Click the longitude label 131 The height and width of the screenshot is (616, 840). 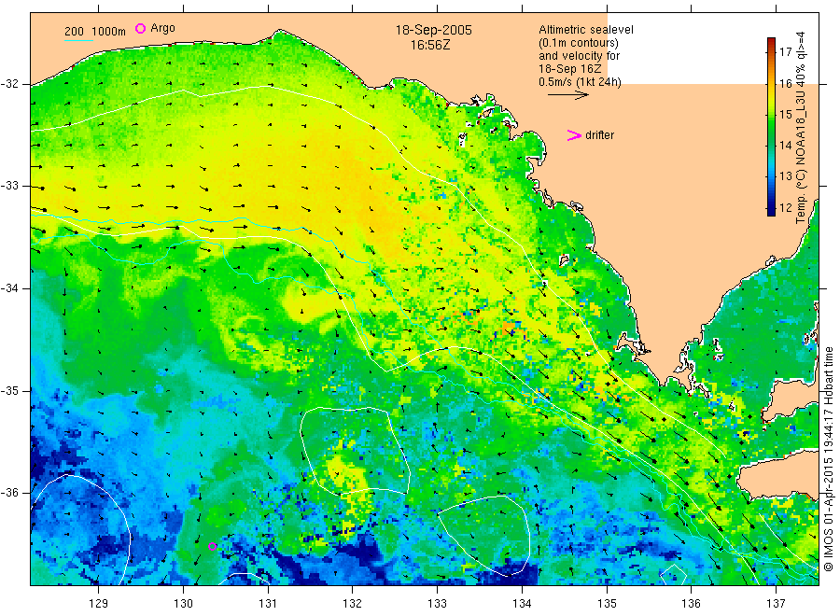[x=268, y=604]
